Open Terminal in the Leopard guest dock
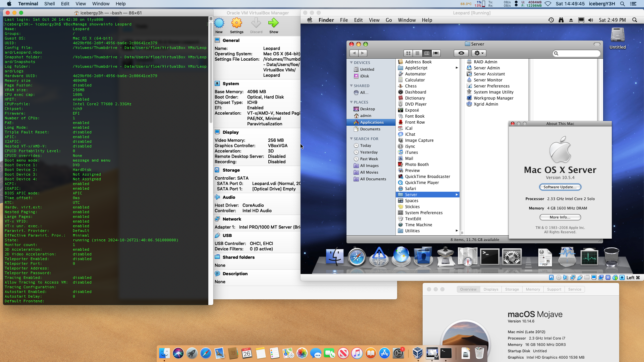Image resolution: width=644 pixels, height=362 pixels. point(490,257)
